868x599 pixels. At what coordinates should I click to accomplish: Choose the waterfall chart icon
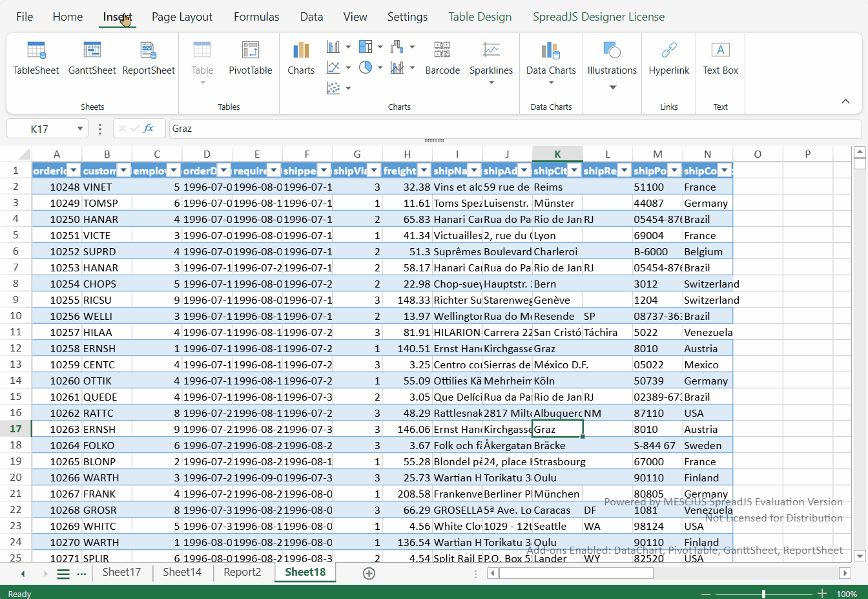pos(397,47)
